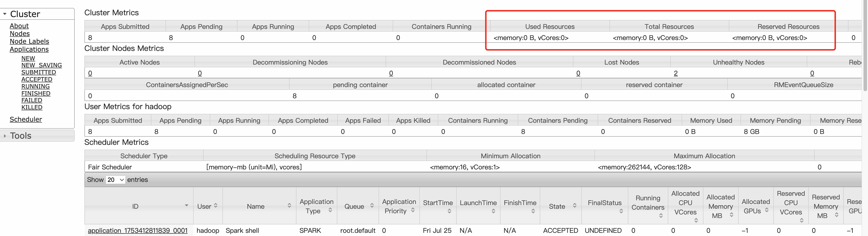The height and width of the screenshot is (236, 868).
Task: Open Lost Nodes count link
Action: pyautogui.click(x=578, y=73)
